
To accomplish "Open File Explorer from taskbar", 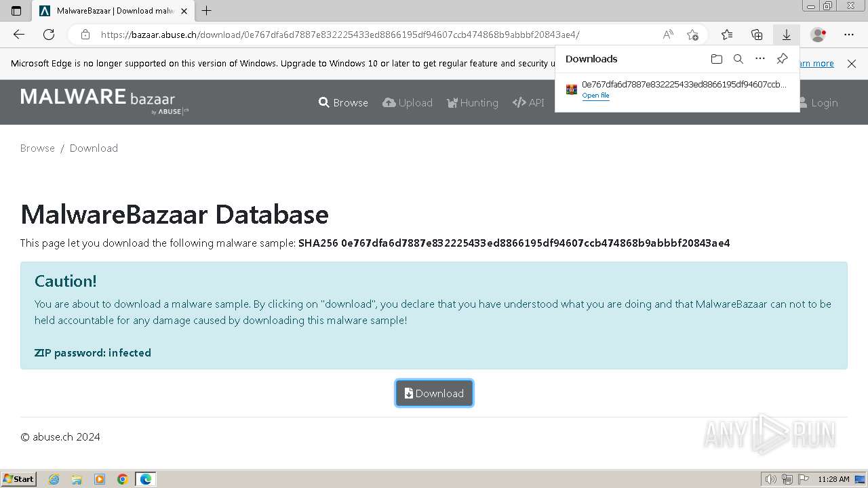I will [77, 479].
